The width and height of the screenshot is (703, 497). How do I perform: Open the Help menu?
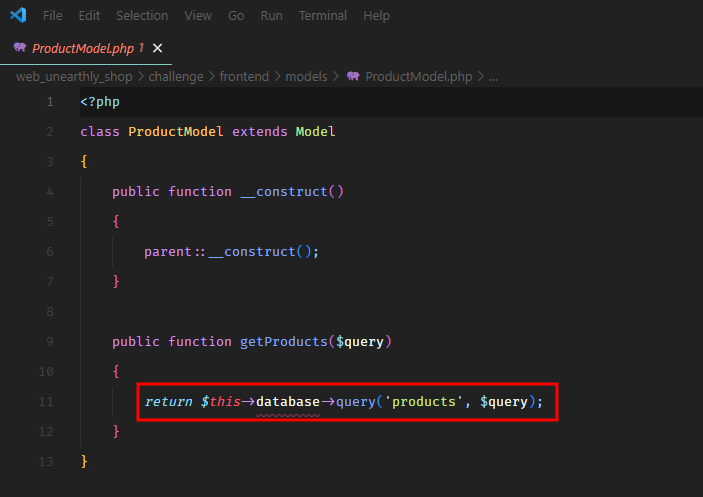coord(377,16)
